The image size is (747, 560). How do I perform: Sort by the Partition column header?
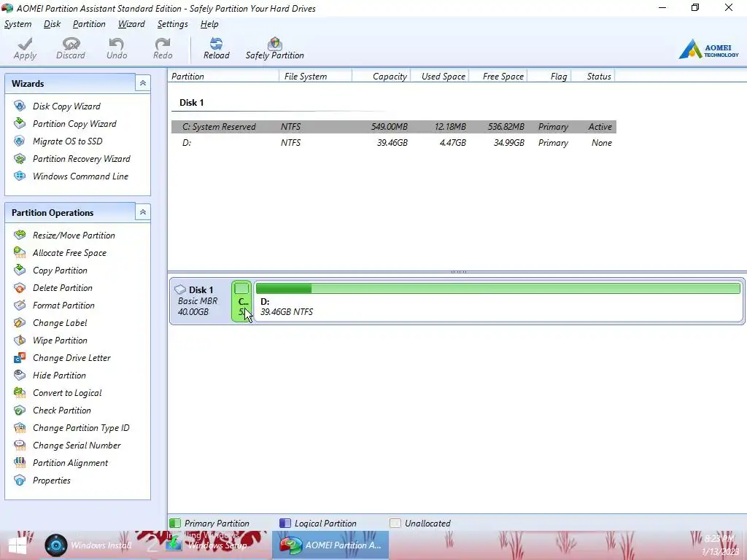click(223, 76)
